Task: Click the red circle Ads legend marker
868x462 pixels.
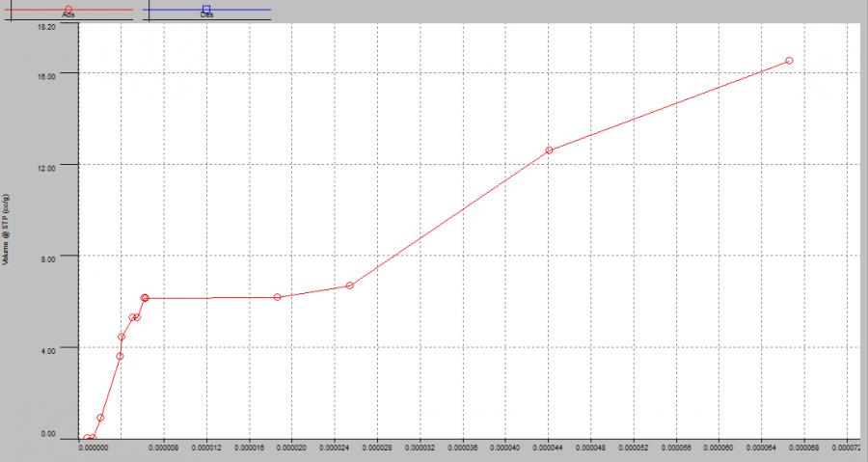Action: click(x=68, y=10)
